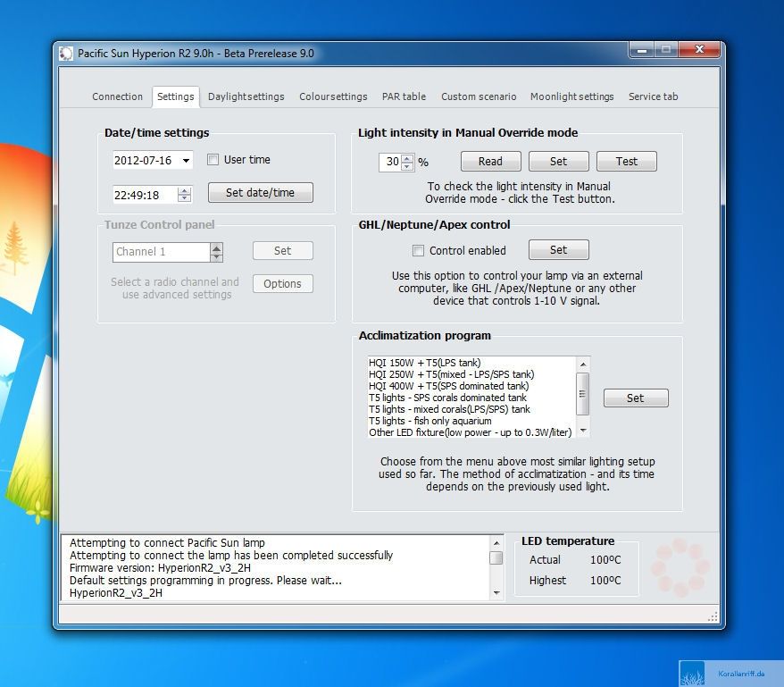Click the Set date/time button
The height and width of the screenshot is (687, 784).
261,193
